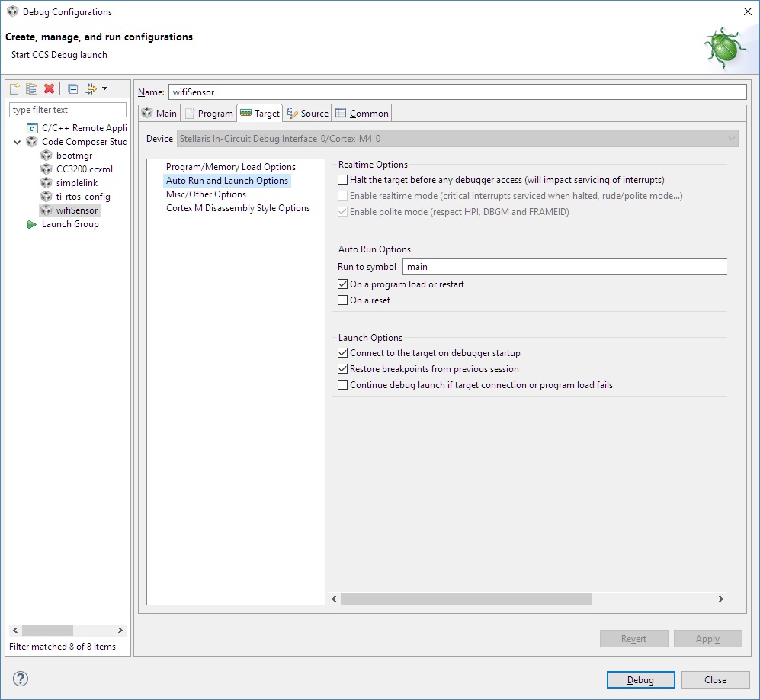Click the wifiSensor configuration icon
760x700 pixels.
pyautogui.click(x=46, y=210)
